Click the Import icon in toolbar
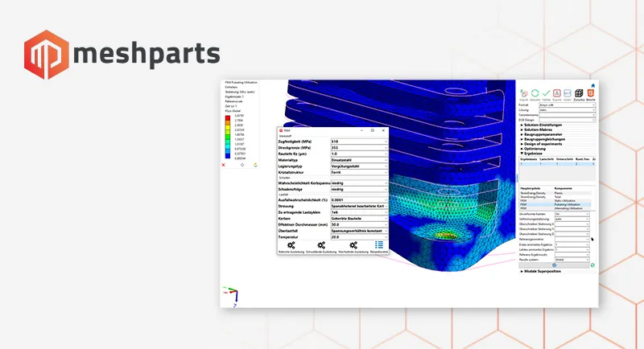This screenshot has width=644, height=349. tap(524, 94)
